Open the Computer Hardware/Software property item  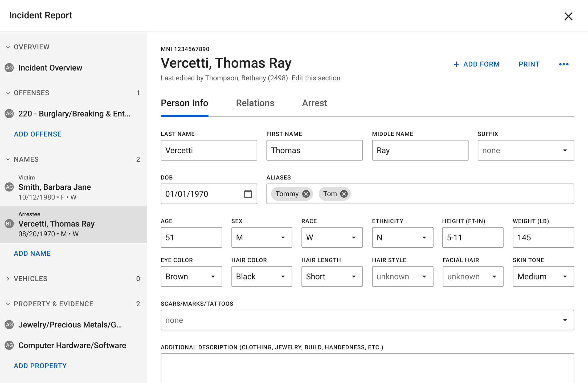click(x=73, y=345)
